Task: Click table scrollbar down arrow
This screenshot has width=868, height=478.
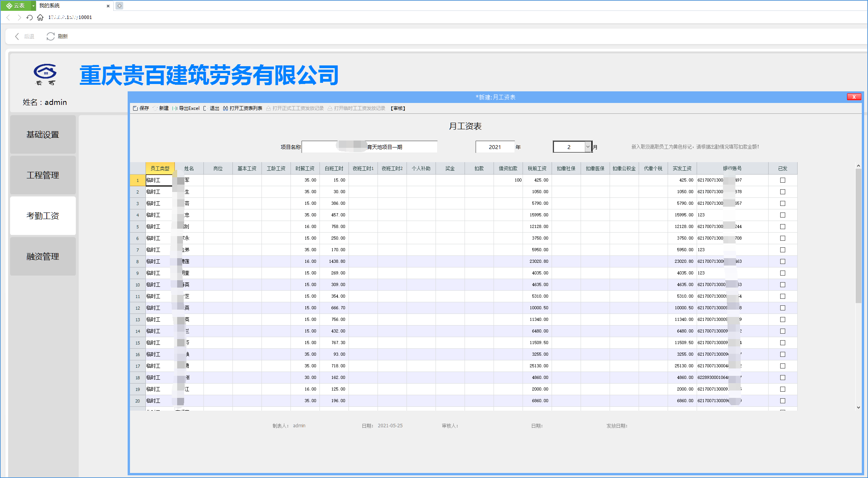Action: tap(858, 407)
